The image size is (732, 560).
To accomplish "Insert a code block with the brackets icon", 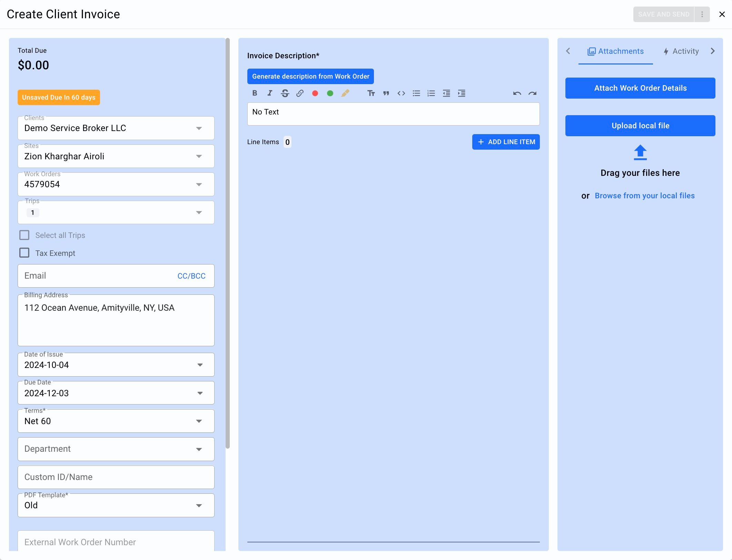I will (401, 93).
